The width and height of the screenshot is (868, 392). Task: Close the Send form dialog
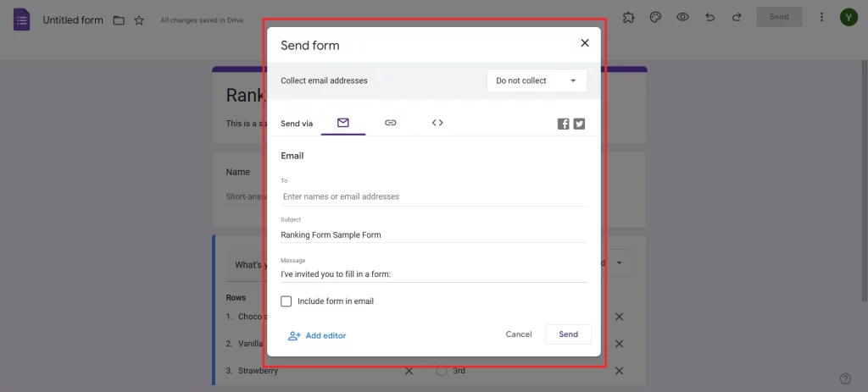coord(585,43)
